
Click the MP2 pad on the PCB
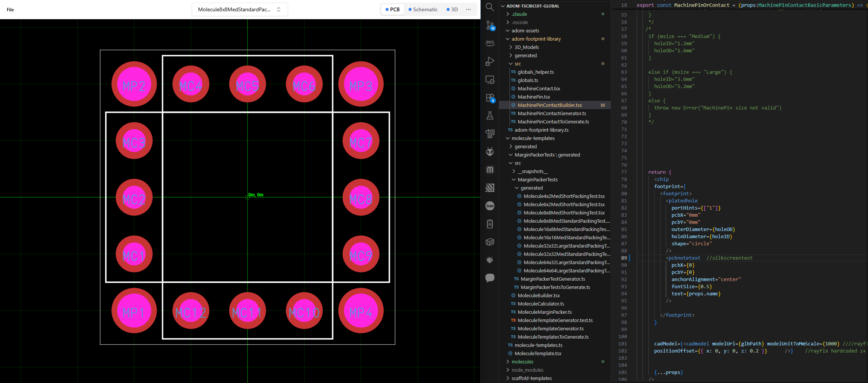134,84
